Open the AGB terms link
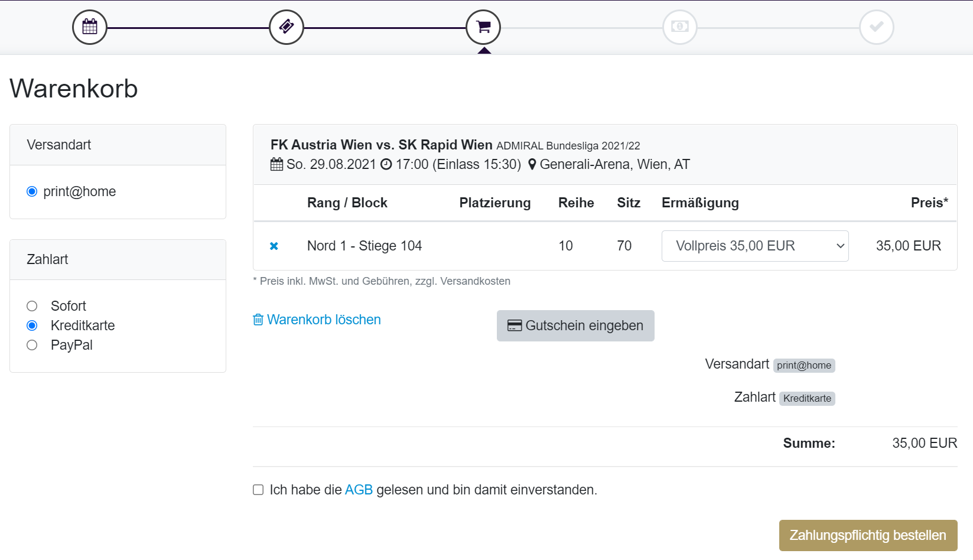Image resolution: width=973 pixels, height=560 pixels. pyautogui.click(x=359, y=490)
